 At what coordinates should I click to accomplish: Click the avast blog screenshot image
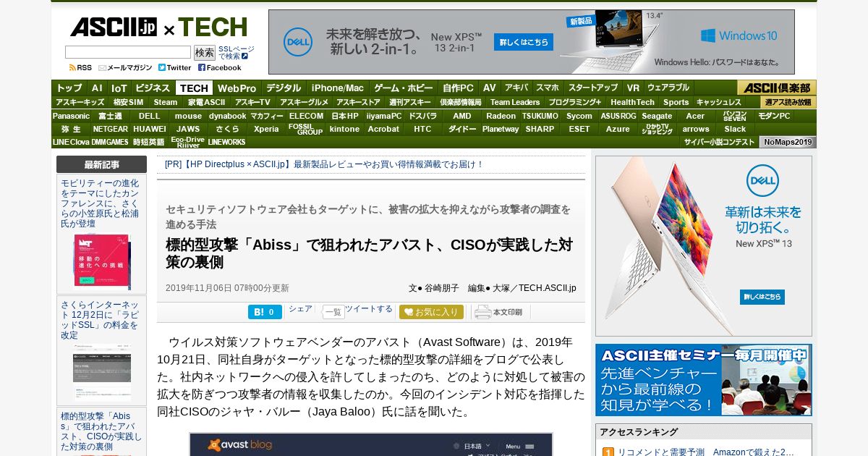coord(371,444)
